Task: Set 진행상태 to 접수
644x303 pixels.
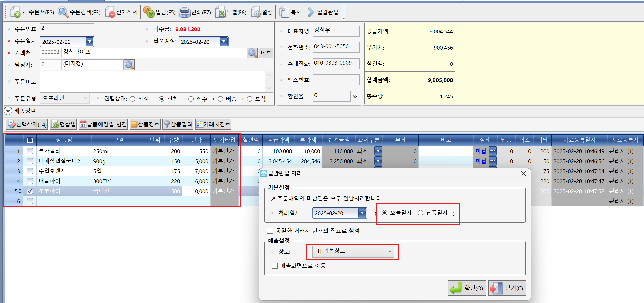Action: coord(191,99)
